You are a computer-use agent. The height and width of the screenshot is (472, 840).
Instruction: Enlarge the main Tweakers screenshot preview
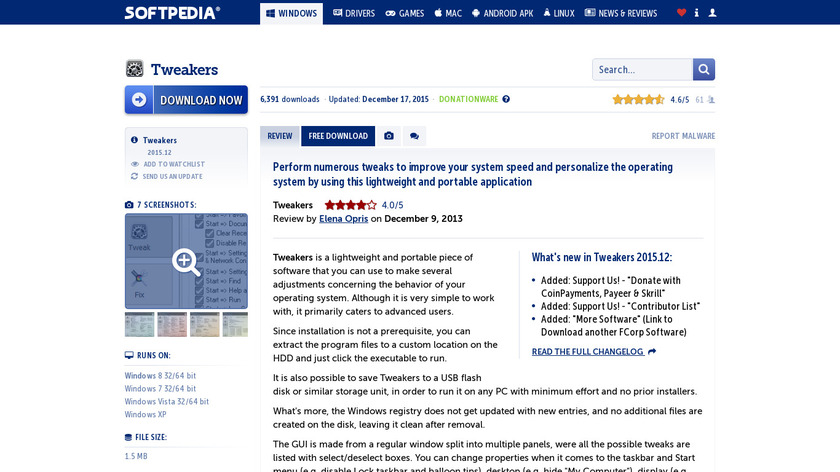tap(186, 261)
